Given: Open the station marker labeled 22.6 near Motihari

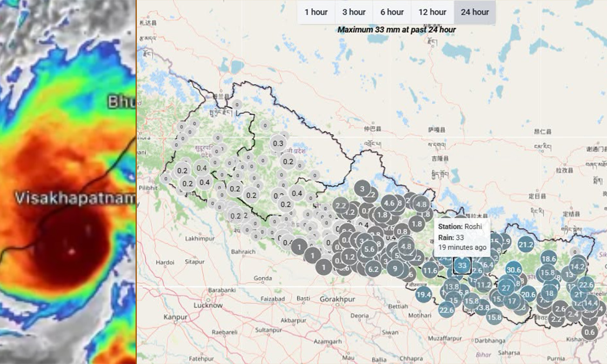Looking at the screenshot, I should 446,310.
